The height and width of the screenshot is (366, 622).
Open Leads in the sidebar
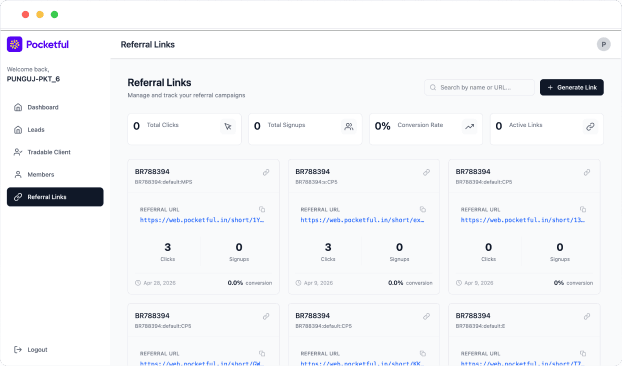[x=55, y=130]
